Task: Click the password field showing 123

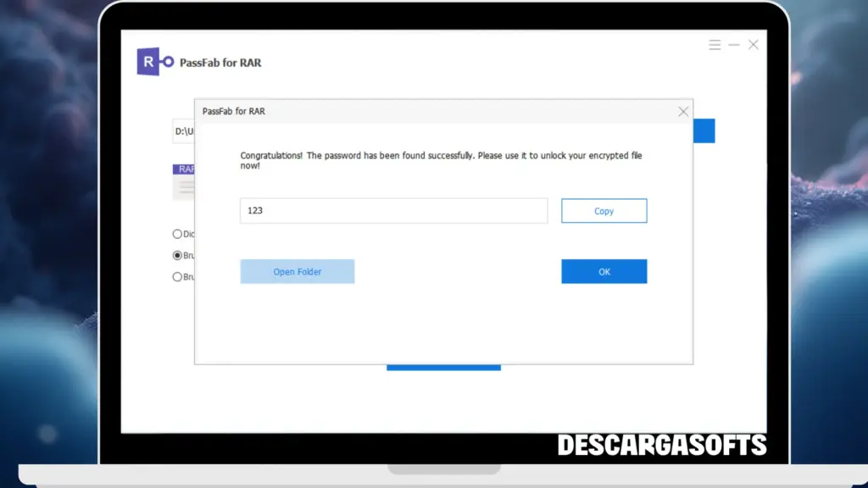Action: coord(393,211)
